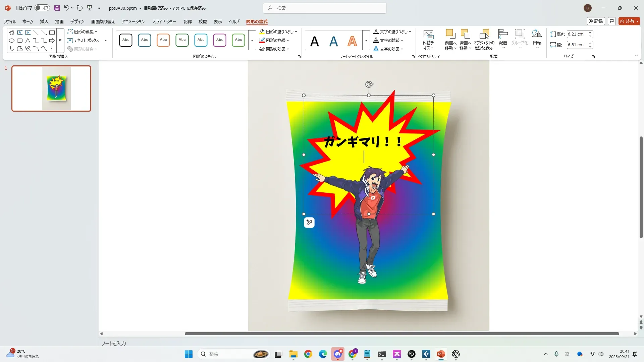The image size is (644, 362).
Task: Click the Designer suggestion icon on slide
Action: point(309,223)
